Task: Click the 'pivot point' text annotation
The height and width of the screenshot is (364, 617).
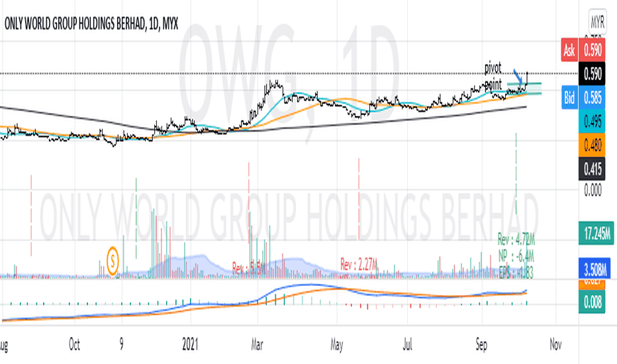Action: [493, 76]
